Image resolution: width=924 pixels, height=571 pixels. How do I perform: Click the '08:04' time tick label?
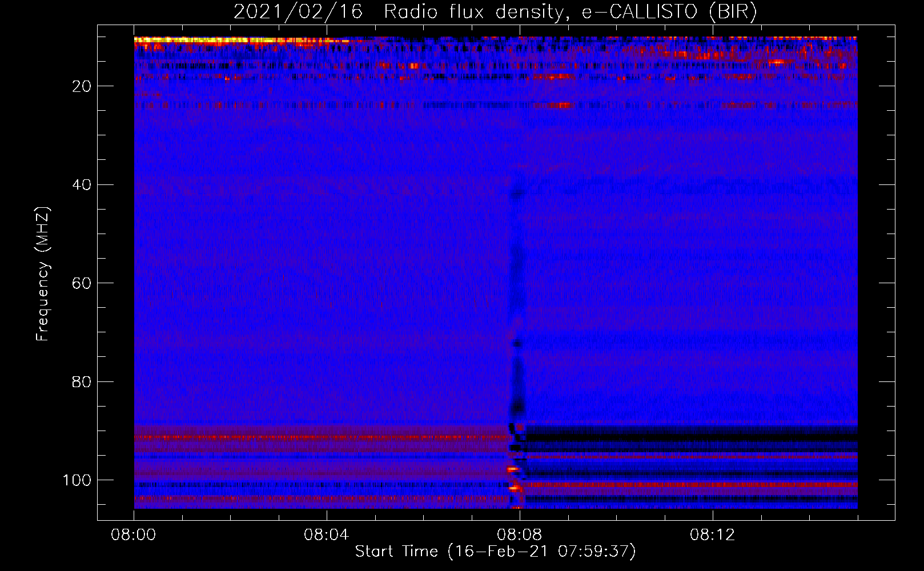tap(327, 535)
